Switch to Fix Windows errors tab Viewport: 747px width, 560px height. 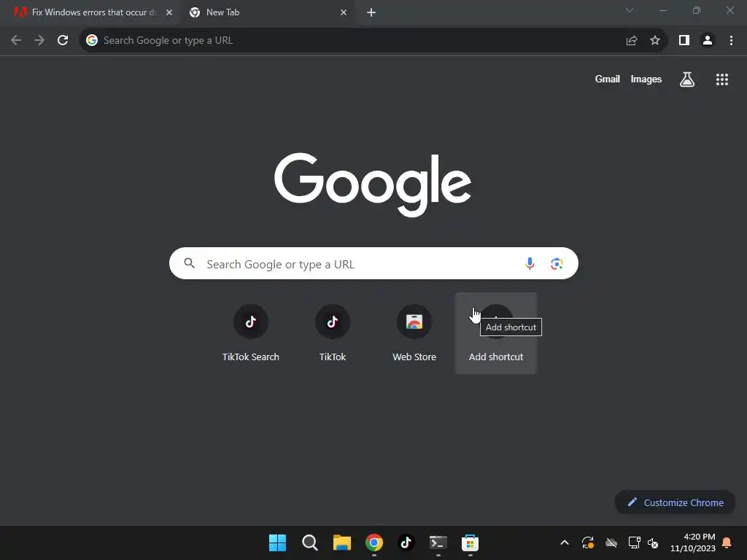pyautogui.click(x=90, y=12)
